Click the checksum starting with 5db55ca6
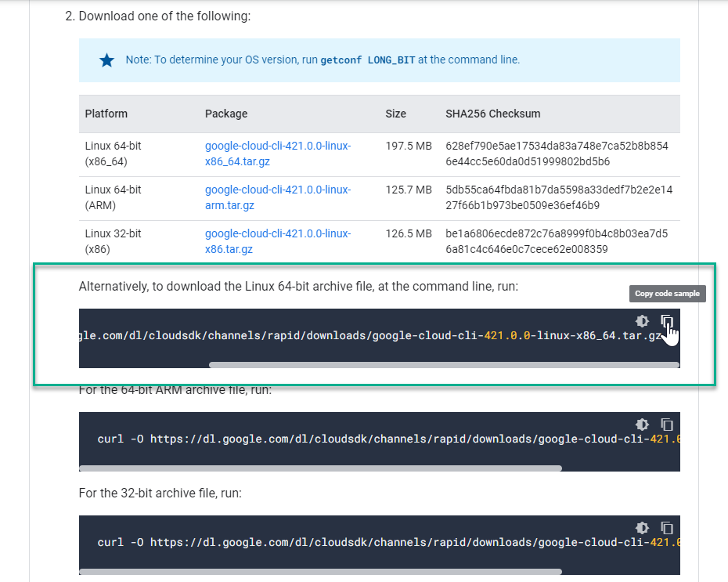This screenshot has height=582, width=728. pos(559,197)
